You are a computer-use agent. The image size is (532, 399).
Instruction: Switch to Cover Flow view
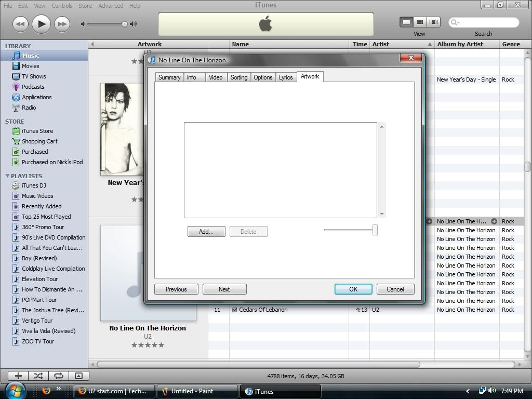tap(433, 22)
